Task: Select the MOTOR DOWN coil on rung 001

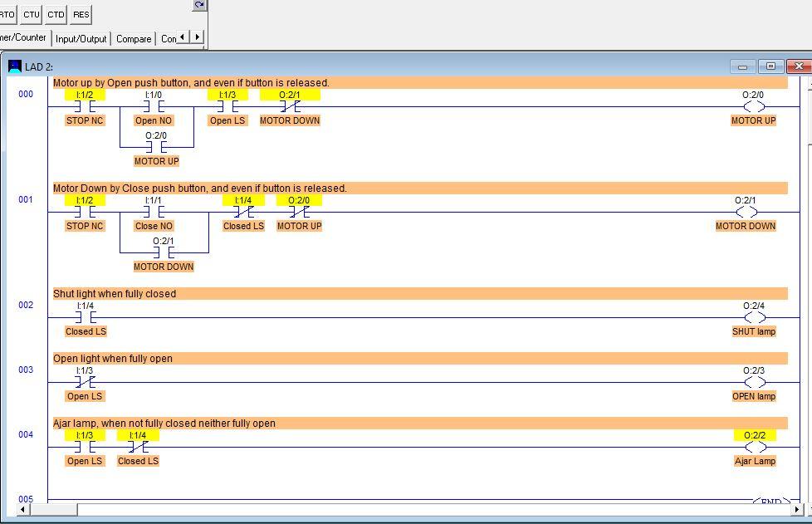Action: [746, 212]
